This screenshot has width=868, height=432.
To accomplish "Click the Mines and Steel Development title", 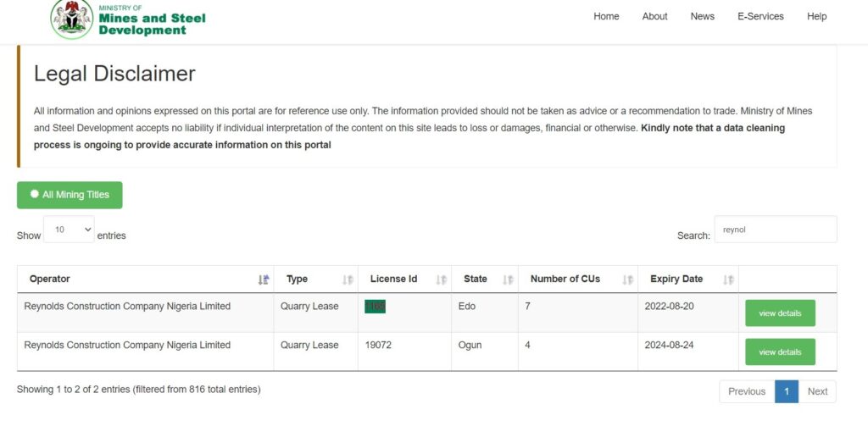I will click(x=153, y=24).
